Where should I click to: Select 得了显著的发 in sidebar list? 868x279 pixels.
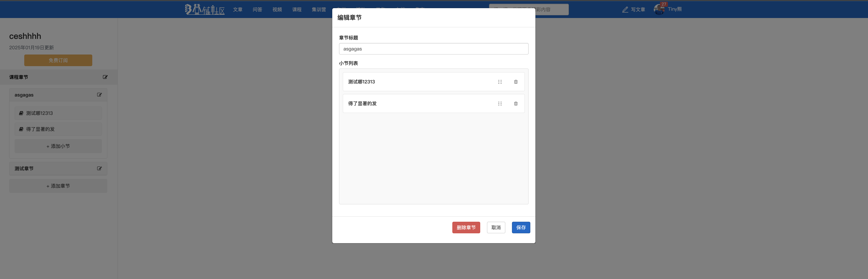coord(58,129)
